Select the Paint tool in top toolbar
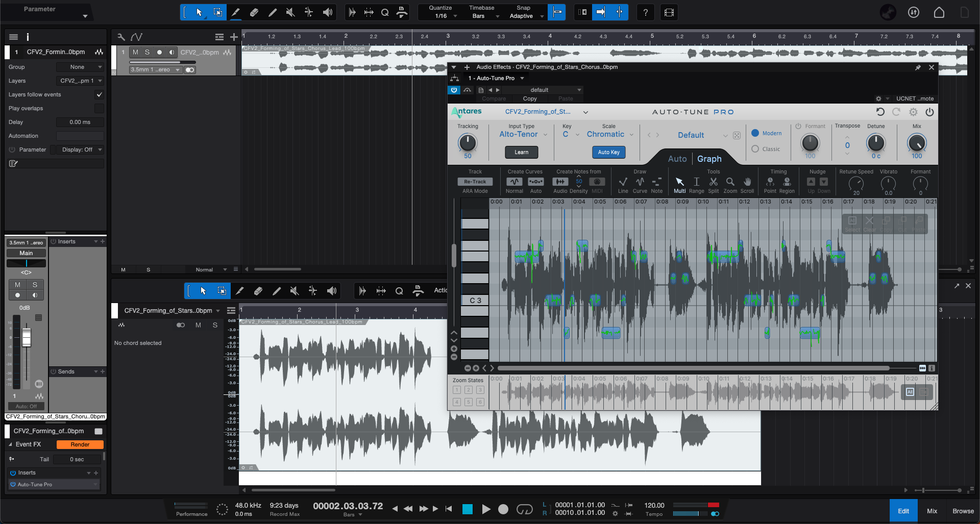 [272, 12]
